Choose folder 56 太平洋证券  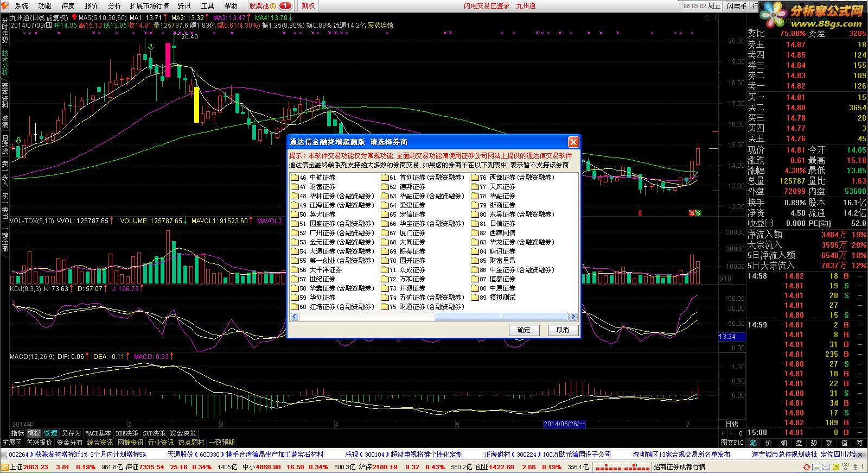[317, 270]
